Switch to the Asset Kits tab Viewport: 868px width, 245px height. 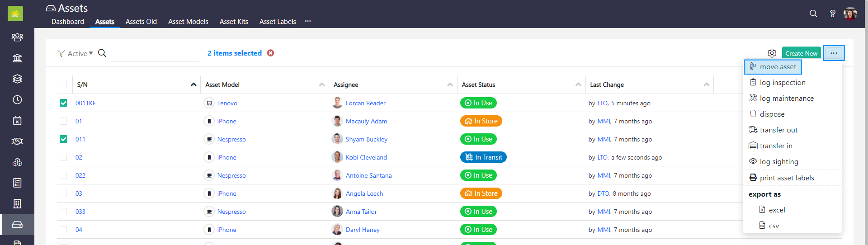(234, 21)
